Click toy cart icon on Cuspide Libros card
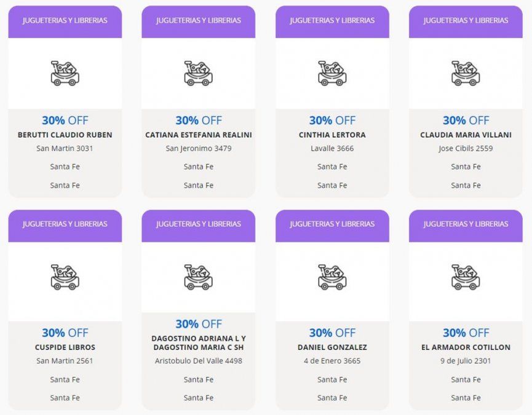The width and height of the screenshot is (532, 415). click(65, 277)
